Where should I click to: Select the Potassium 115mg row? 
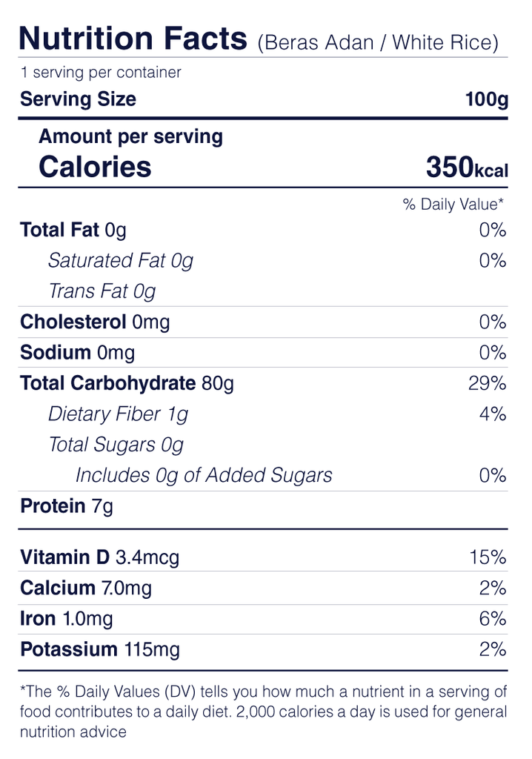pyautogui.click(x=100, y=650)
